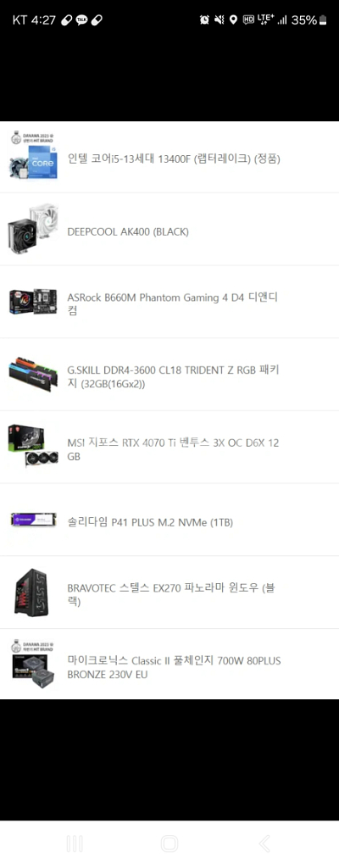This screenshot has height=868, width=339.
Task: Open the 마이크로닉스 Classic II 700W link
Action: 174,668
